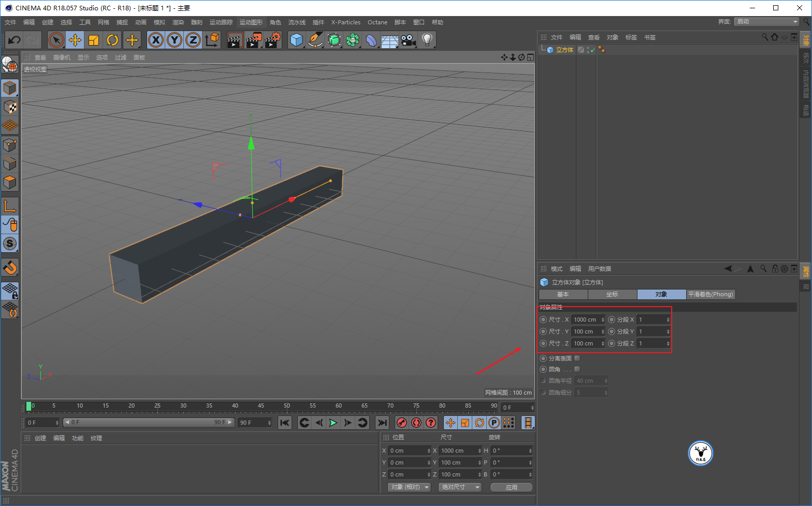Render the active view clapperboard icon
The image size is (812, 506).
point(235,40)
